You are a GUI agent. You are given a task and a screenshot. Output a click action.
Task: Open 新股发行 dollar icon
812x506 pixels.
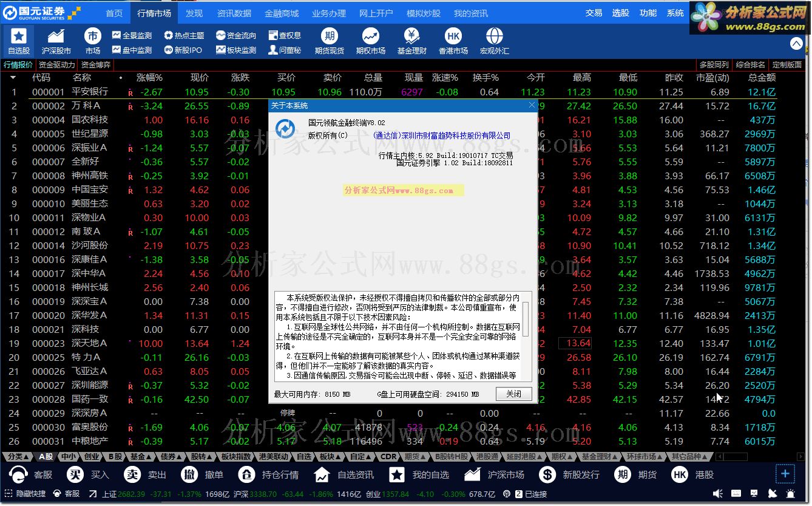click(x=547, y=474)
